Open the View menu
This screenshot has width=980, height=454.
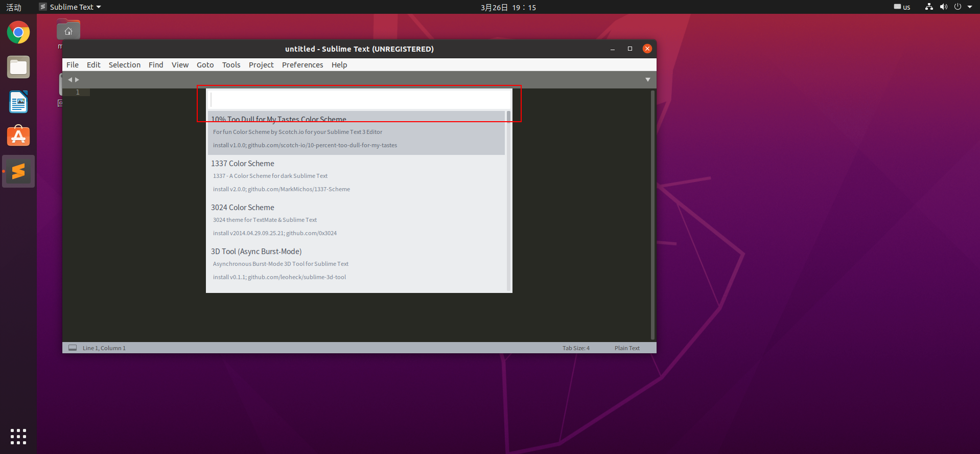click(x=180, y=65)
